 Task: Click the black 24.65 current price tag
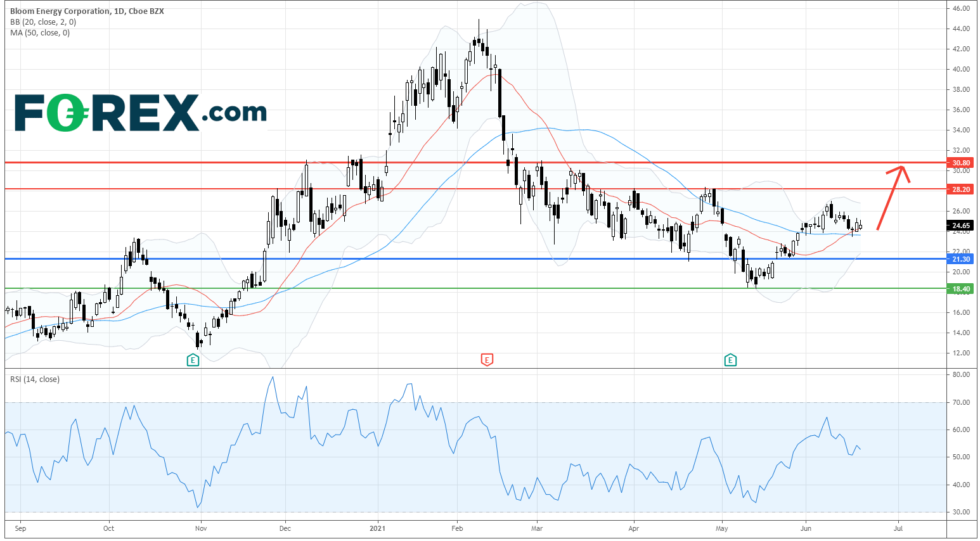pos(960,225)
